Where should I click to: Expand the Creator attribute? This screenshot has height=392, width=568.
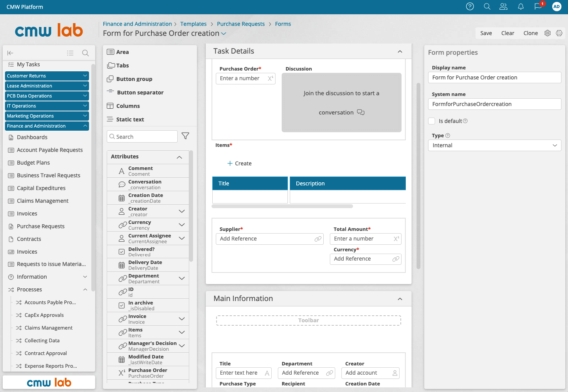(x=182, y=211)
